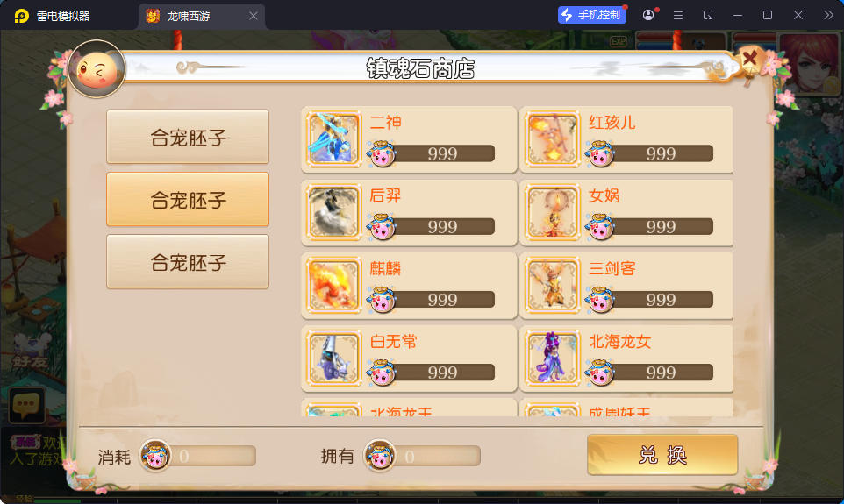
Task: Open the first 合宠胚子 category tab
Action: click(188, 137)
